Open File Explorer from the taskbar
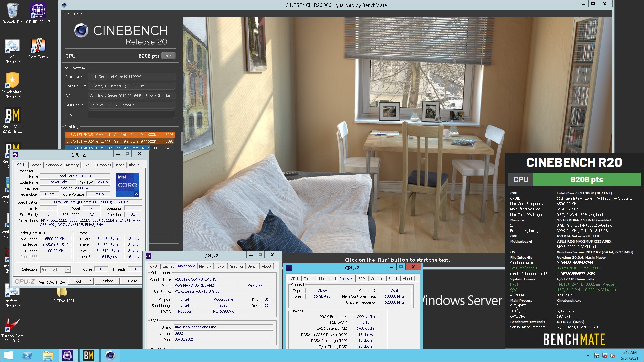 point(48,355)
